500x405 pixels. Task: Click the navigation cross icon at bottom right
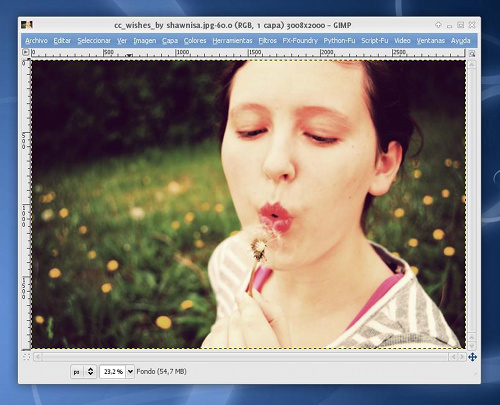click(472, 357)
